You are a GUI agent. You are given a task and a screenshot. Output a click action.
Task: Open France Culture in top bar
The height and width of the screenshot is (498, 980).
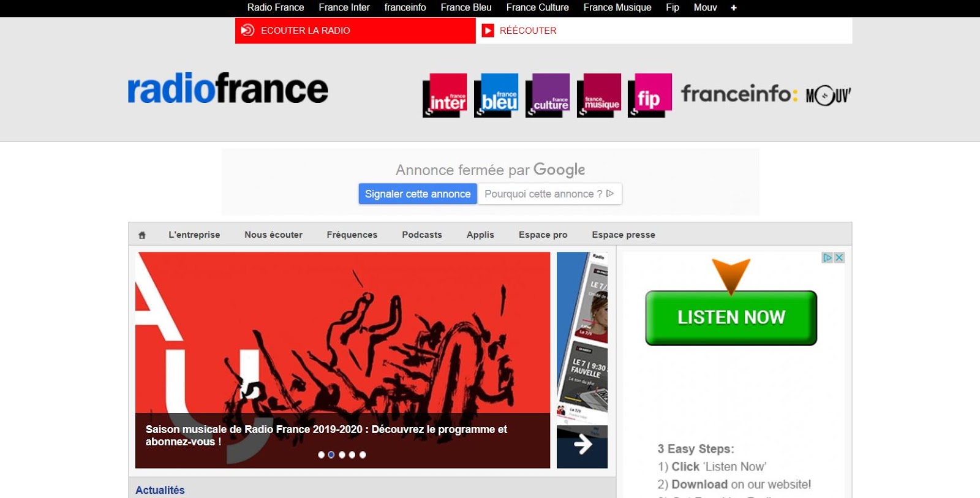537,8
